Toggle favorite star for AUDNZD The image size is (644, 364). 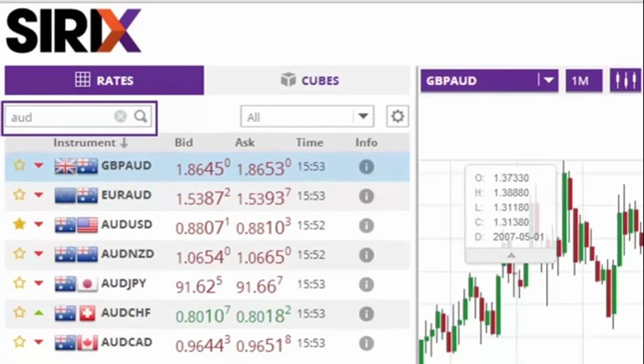(x=19, y=253)
